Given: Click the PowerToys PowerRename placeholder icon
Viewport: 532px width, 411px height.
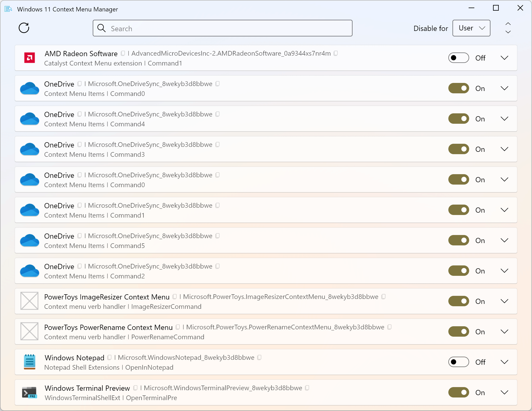Looking at the screenshot, I should [x=29, y=331].
